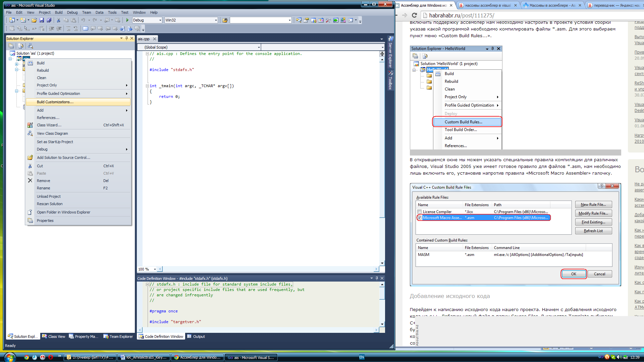Click the Toolbox tools icon in the main toolbar
The image size is (644, 362).
tap(328, 20)
